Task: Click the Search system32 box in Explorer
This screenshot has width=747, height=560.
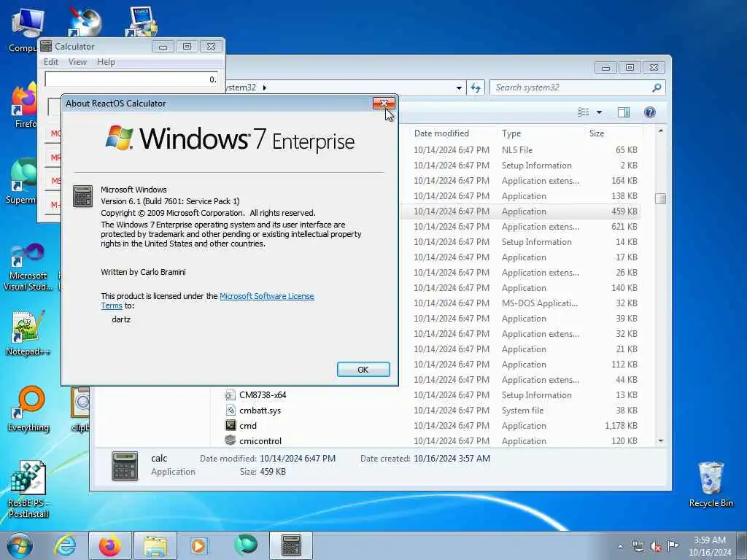Action: tap(570, 87)
